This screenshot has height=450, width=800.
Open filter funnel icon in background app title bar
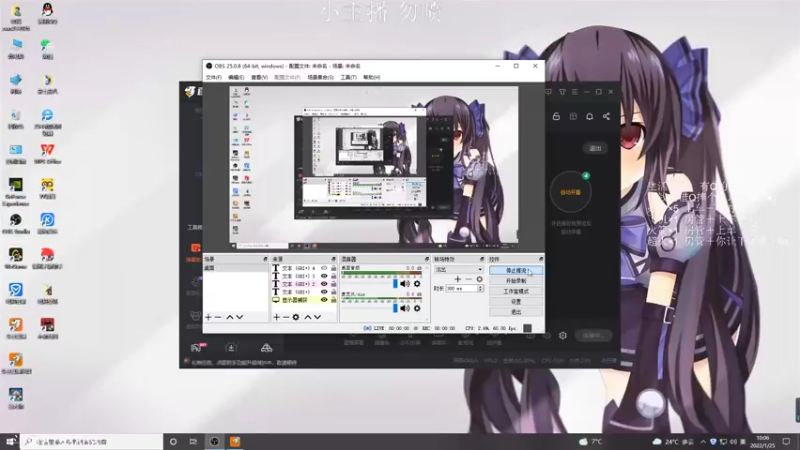coord(562,92)
